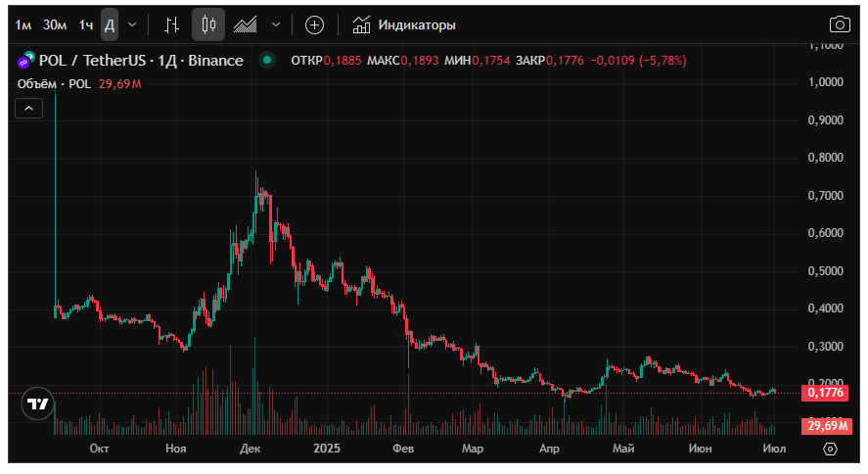Click the Объём · POL indicator label
The height and width of the screenshot is (474, 868).
point(54,84)
